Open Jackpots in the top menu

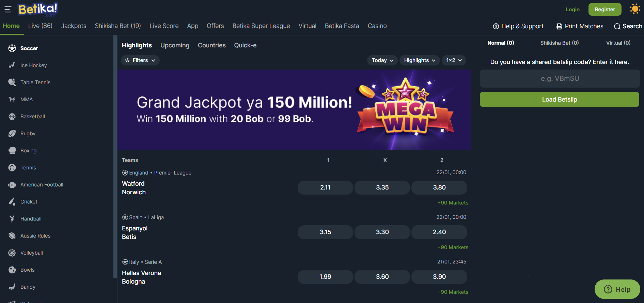[x=74, y=26]
